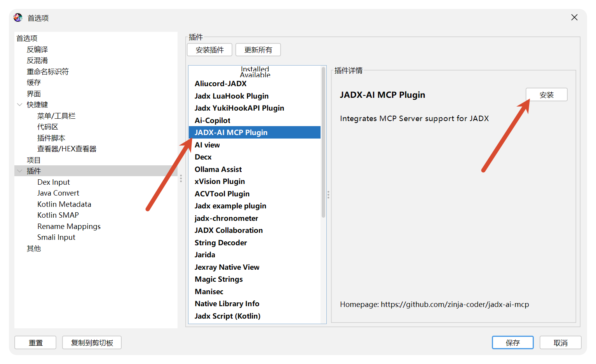Click the 安装插件 button
Screen dimensions: 596x364
coord(210,50)
